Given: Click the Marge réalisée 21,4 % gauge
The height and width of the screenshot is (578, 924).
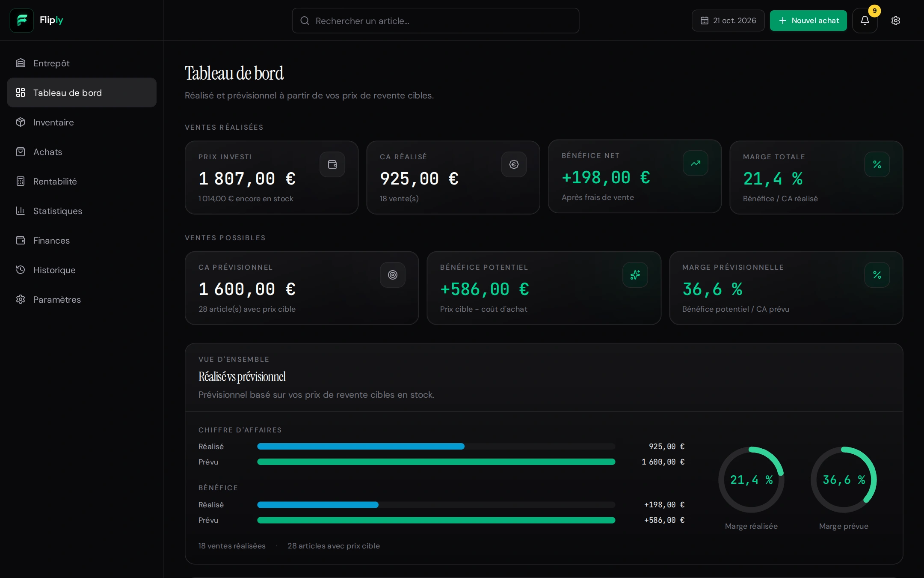Looking at the screenshot, I should (751, 480).
